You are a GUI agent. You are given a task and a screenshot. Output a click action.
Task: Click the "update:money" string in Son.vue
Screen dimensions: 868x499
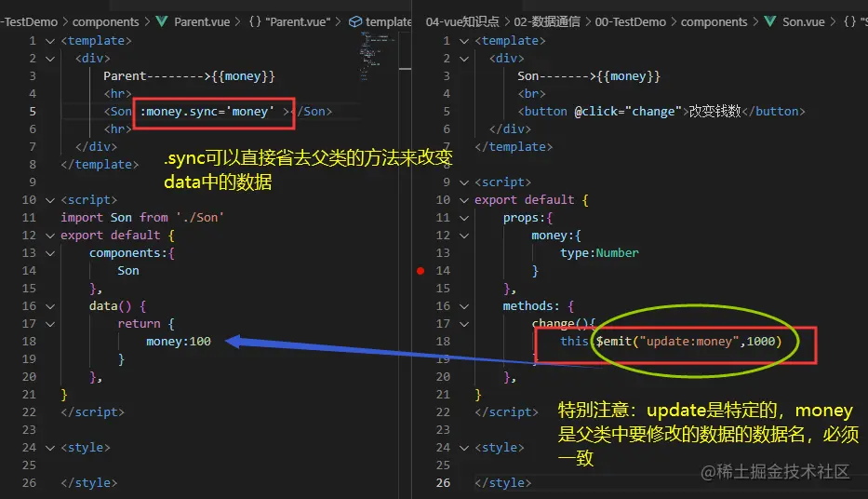[689, 342]
